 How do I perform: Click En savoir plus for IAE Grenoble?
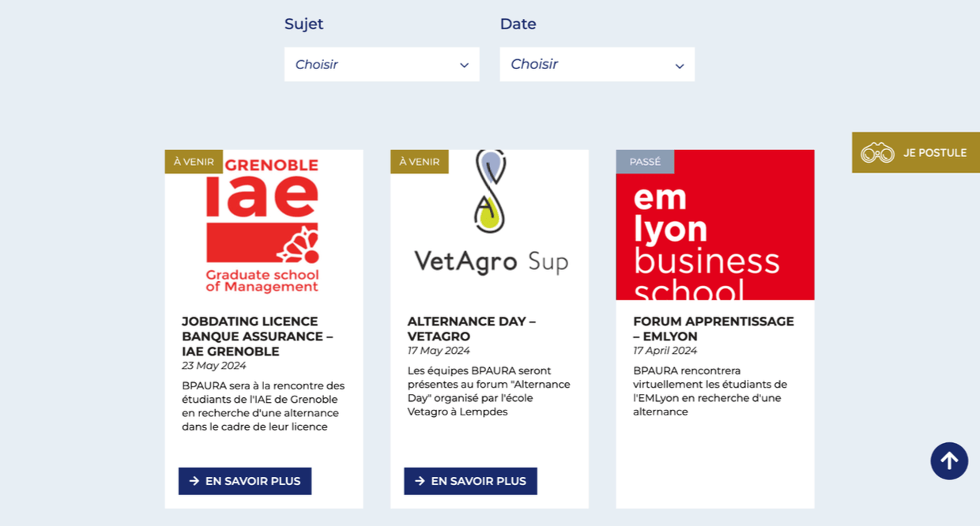pyautogui.click(x=245, y=481)
